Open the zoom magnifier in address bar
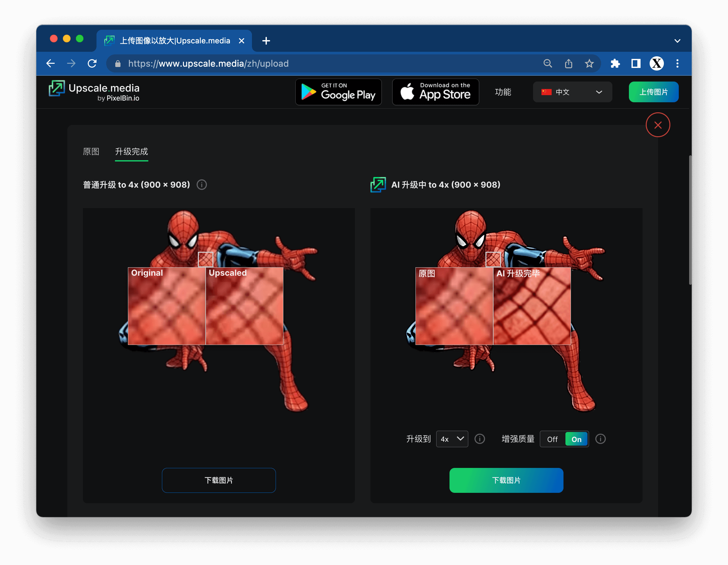728x565 pixels. click(548, 63)
